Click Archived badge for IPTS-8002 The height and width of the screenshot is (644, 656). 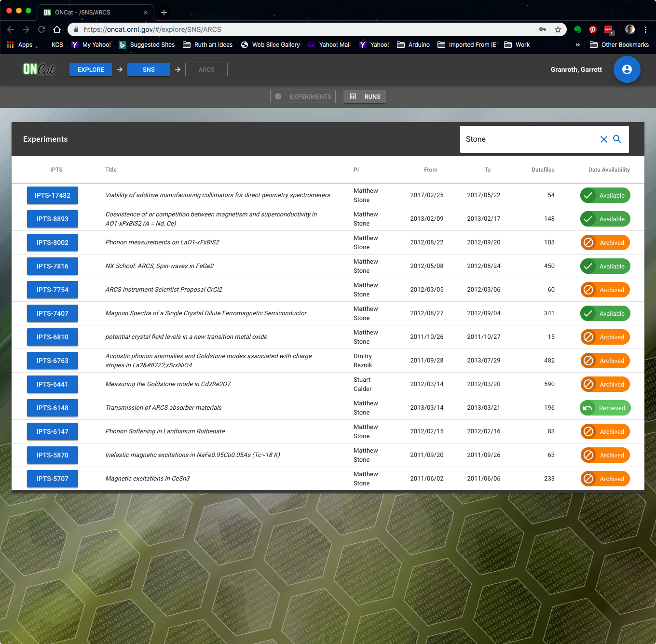tap(605, 242)
